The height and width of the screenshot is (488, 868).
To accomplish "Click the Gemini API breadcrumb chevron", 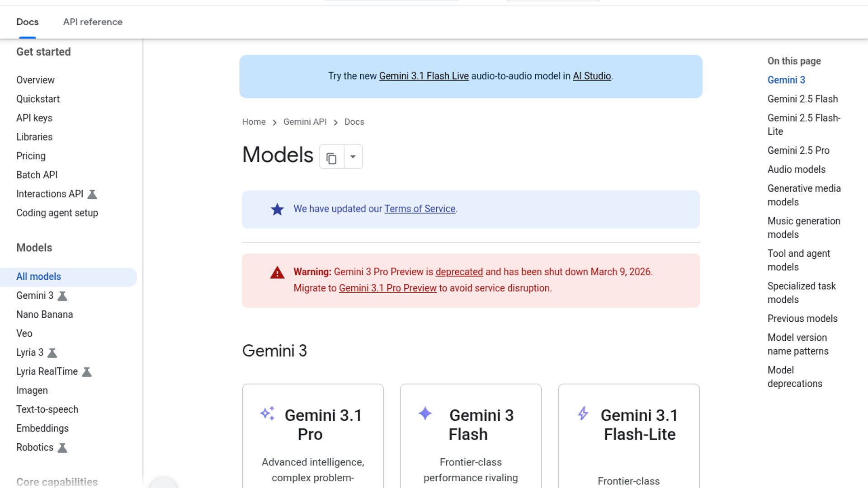I will coord(335,122).
